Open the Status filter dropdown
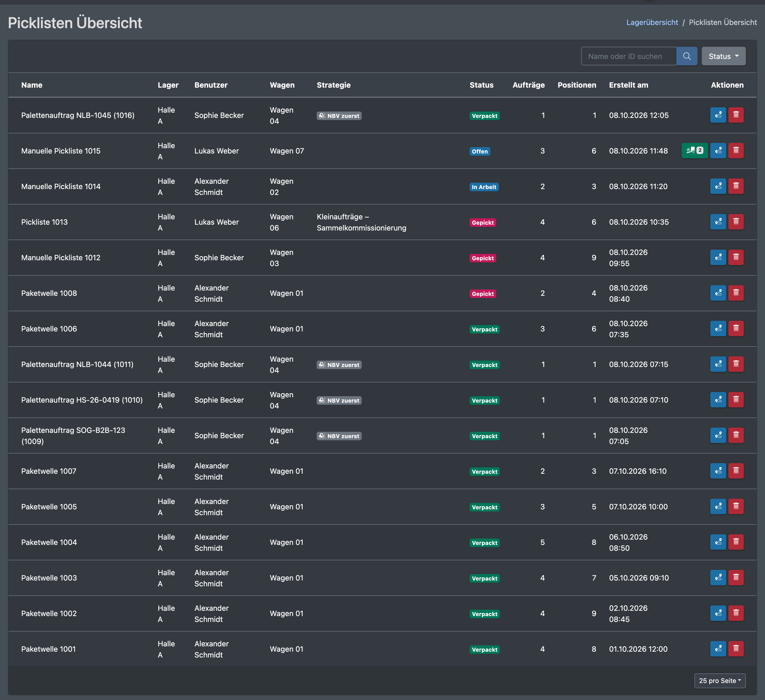The width and height of the screenshot is (765, 700). (723, 56)
